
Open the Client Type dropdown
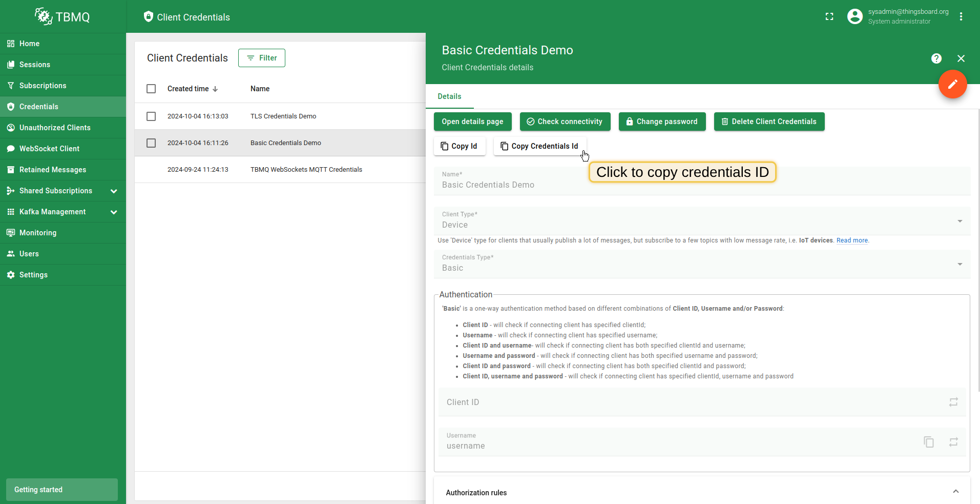point(702,221)
